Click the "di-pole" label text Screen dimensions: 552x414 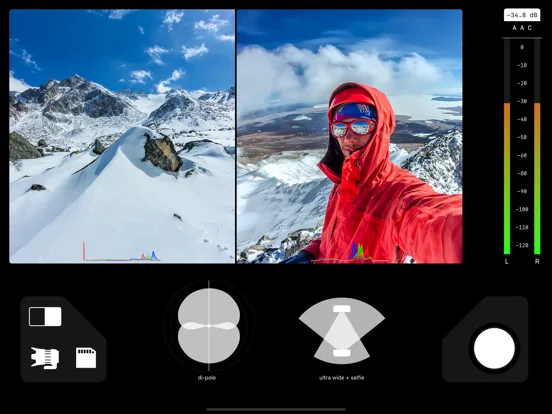point(207,378)
